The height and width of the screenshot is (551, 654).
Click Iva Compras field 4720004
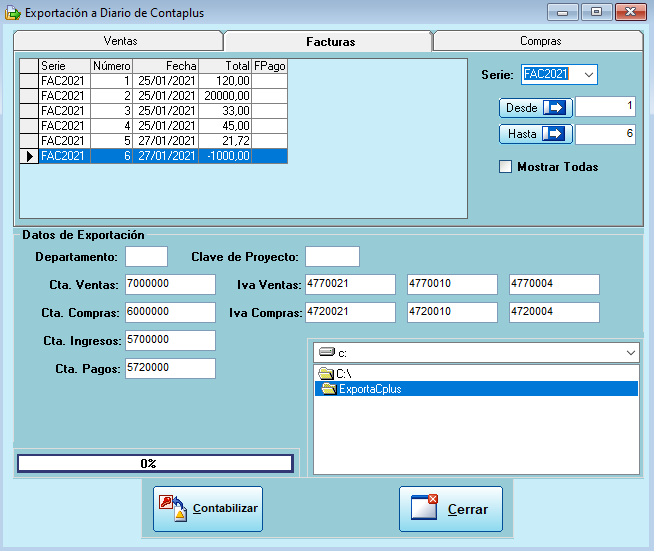pyautogui.click(x=554, y=312)
